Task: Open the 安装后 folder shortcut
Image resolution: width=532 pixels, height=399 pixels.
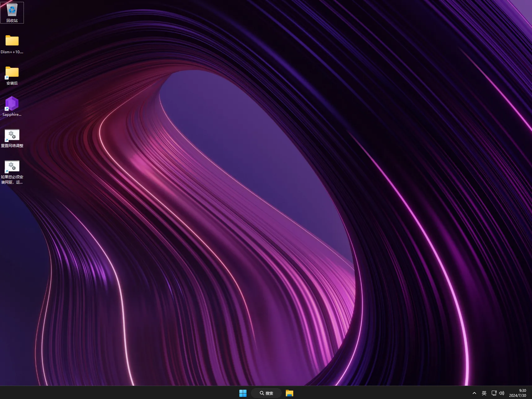Action: (12, 72)
